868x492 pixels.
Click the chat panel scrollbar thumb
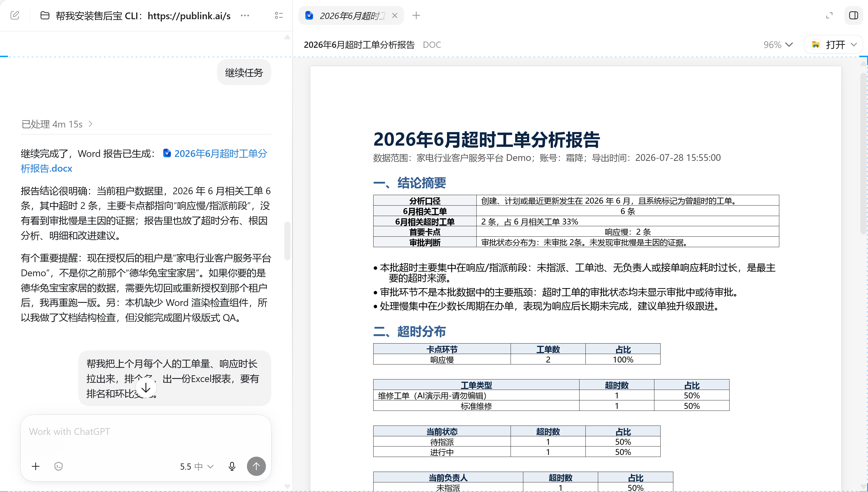[287, 241]
